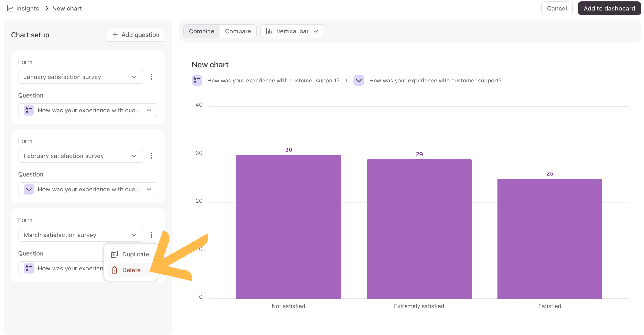Viewport: 644px width, 335px height.
Task: Choose Duplicate from the context menu
Action: 130,254
